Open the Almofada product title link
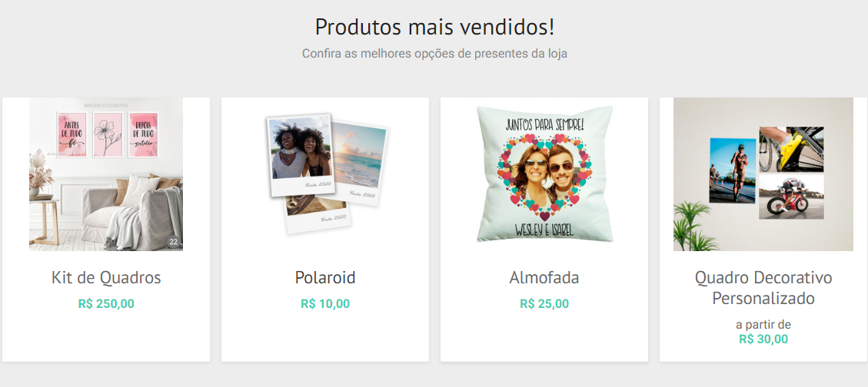The image size is (868, 387). [544, 277]
